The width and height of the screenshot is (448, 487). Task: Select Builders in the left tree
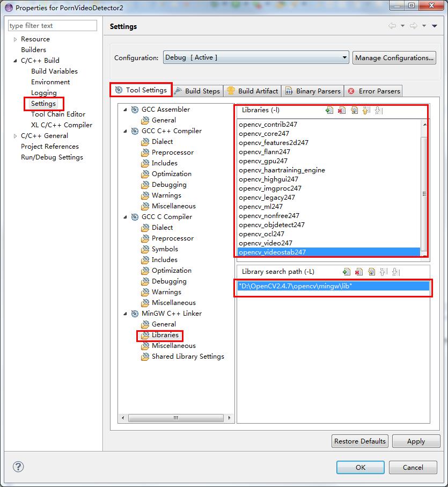[33, 50]
